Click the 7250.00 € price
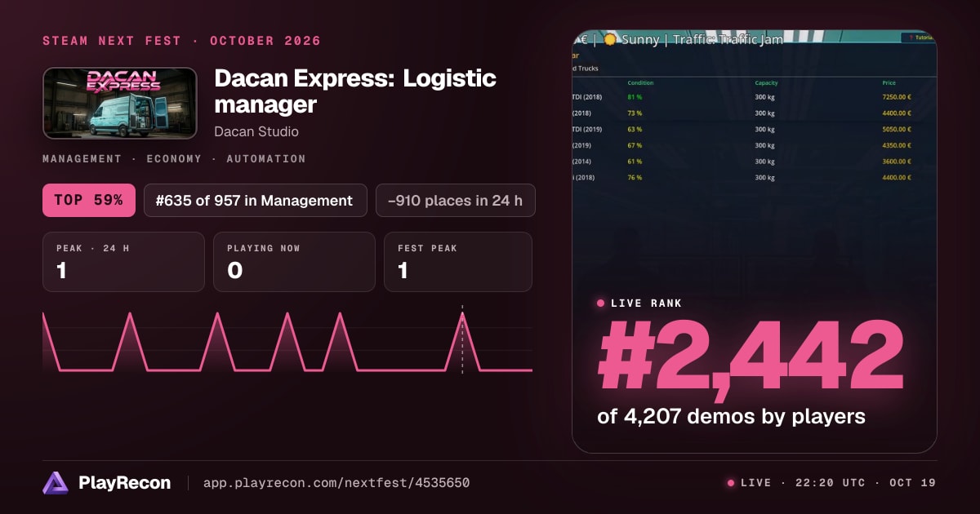 click(896, 98)
